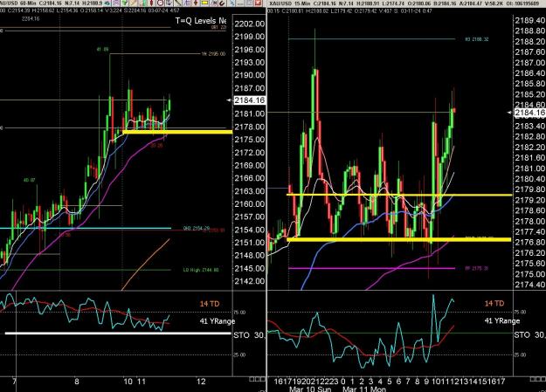Click the 2174.40 price on right axis

(x=530, y=285)
